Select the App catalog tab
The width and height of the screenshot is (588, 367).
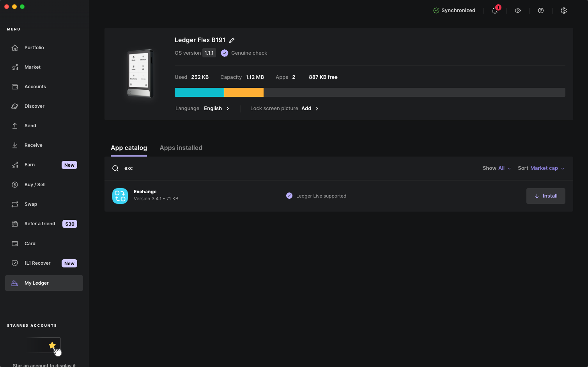[129, 148]
